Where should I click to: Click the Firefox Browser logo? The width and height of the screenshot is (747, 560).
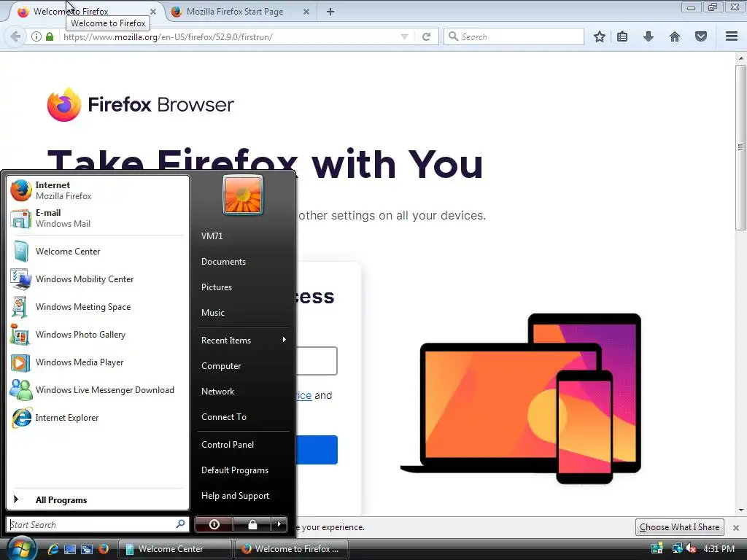point(141,104)
